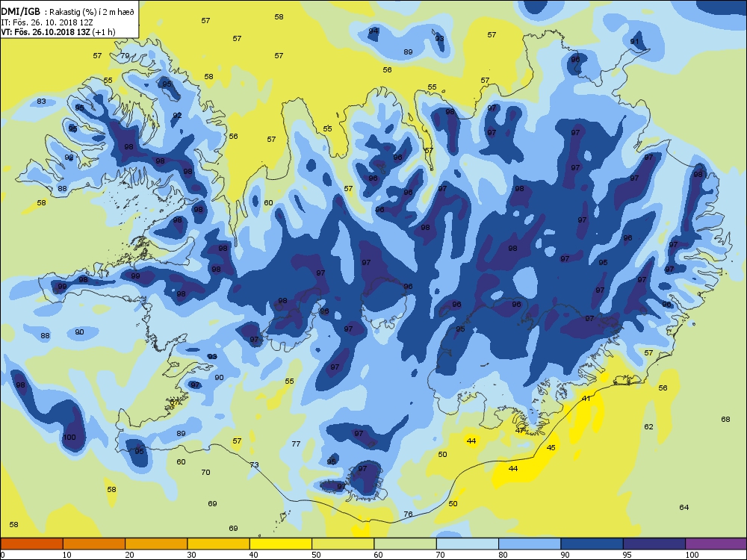Click the legend tick label '10'
The image size is (747, 560).
click(x=67, y=556)
